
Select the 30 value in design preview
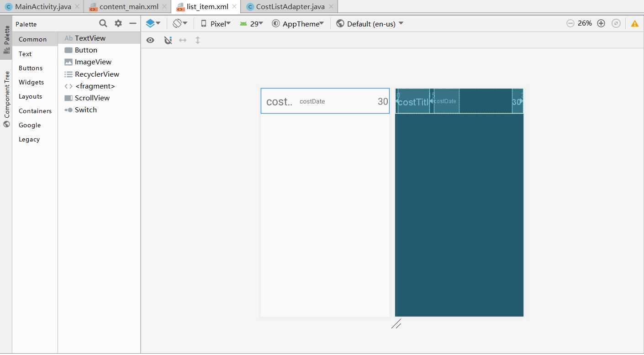[383, 102]
